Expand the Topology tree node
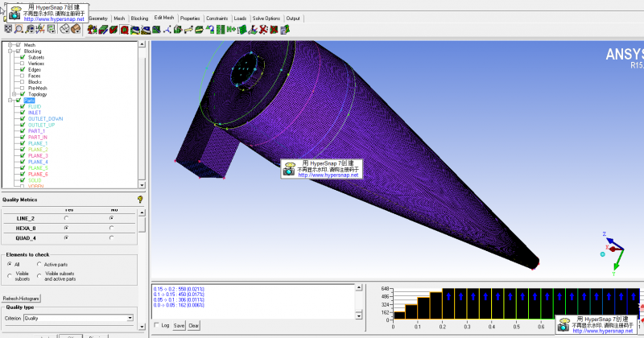The image size is (644, 338). (14, 94)
